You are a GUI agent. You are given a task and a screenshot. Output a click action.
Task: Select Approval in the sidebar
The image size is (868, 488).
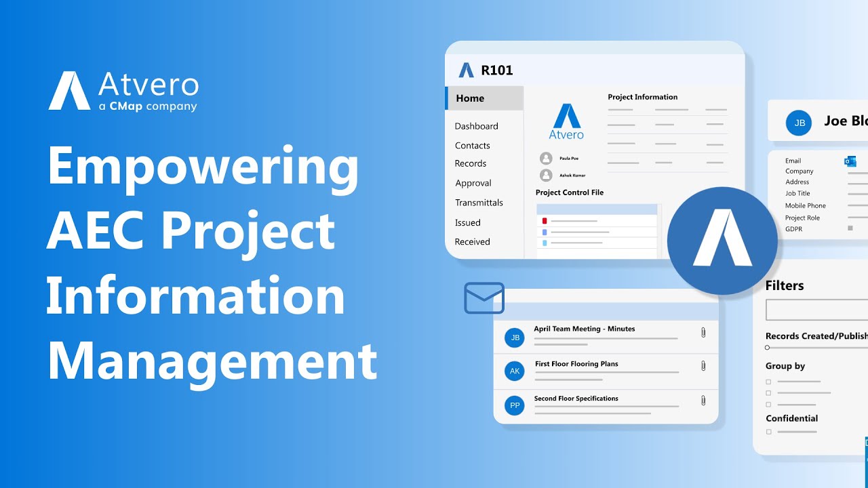tap(473, 183)
